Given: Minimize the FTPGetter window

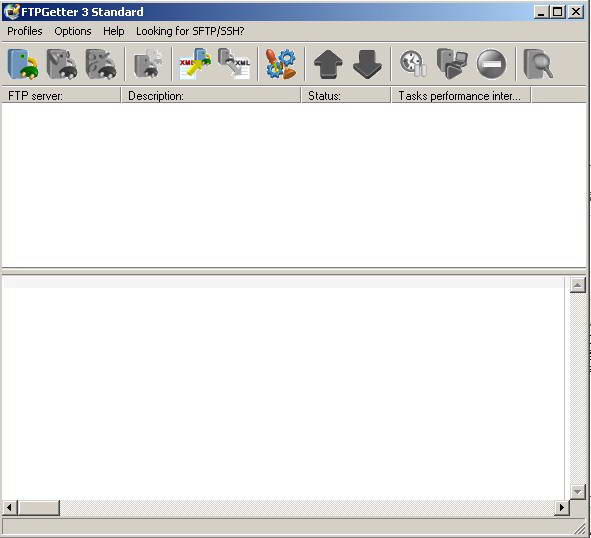Looking at the screenshot, I should coord(541,12).
